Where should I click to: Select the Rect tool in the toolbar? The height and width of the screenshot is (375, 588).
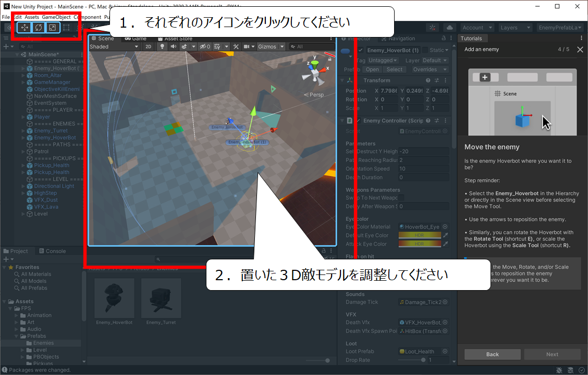(66, 28)
